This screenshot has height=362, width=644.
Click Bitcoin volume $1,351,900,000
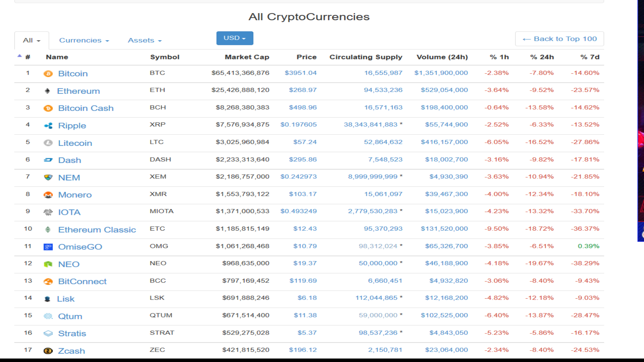(441, 73)
